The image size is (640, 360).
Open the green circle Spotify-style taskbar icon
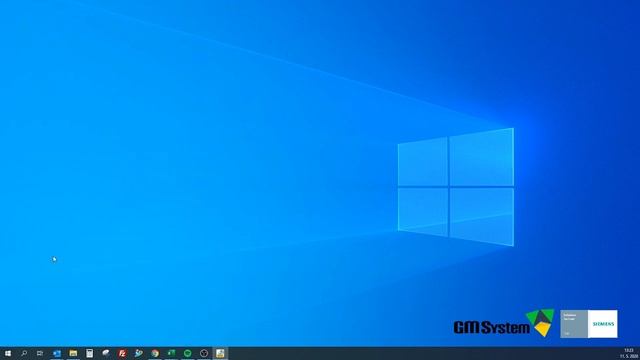[187, 353]
